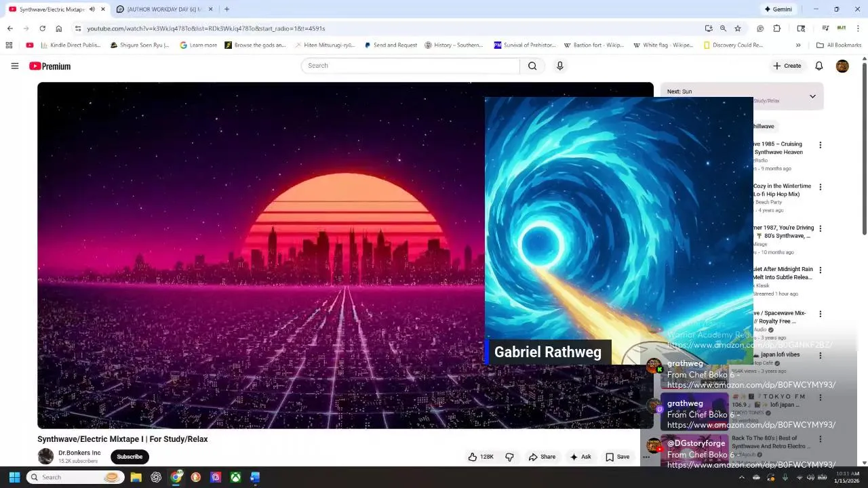Open the taskbar date and time

pyautogui.click(x=847, y=477)
